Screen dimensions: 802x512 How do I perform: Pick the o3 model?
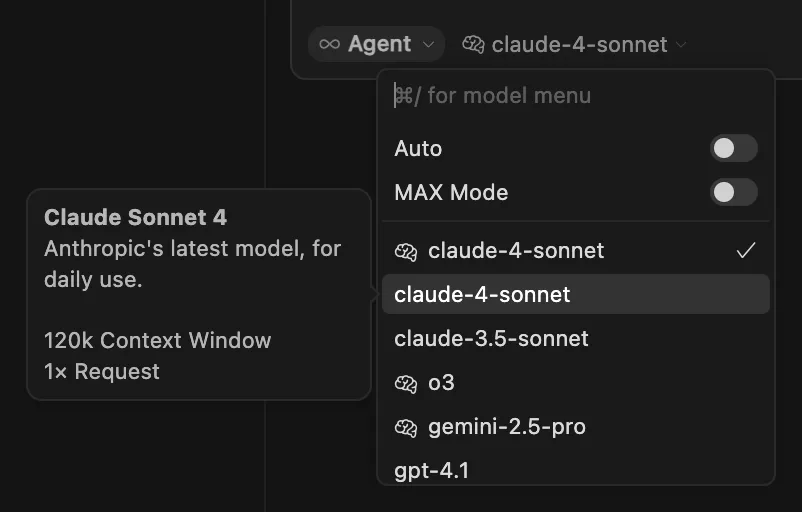575,383
